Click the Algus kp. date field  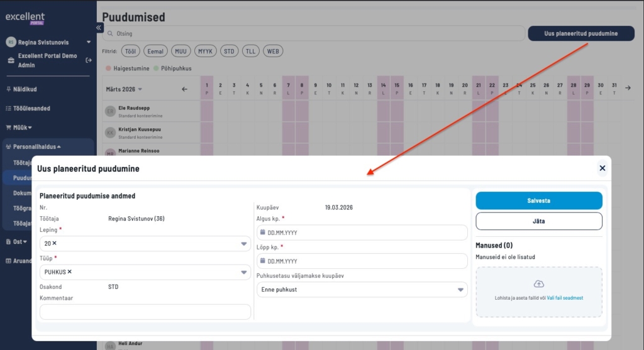tap(362, 232)
